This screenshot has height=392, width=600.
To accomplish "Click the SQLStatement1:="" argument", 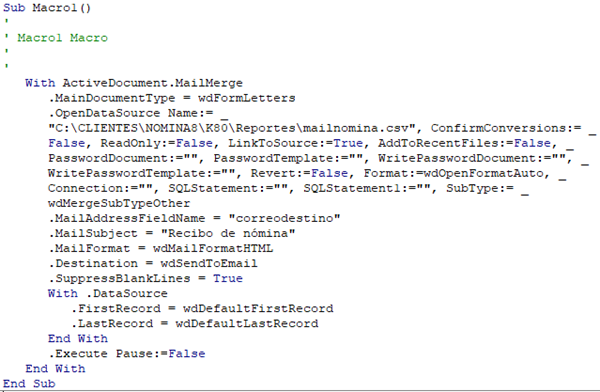I will click(x=367, y=188).
